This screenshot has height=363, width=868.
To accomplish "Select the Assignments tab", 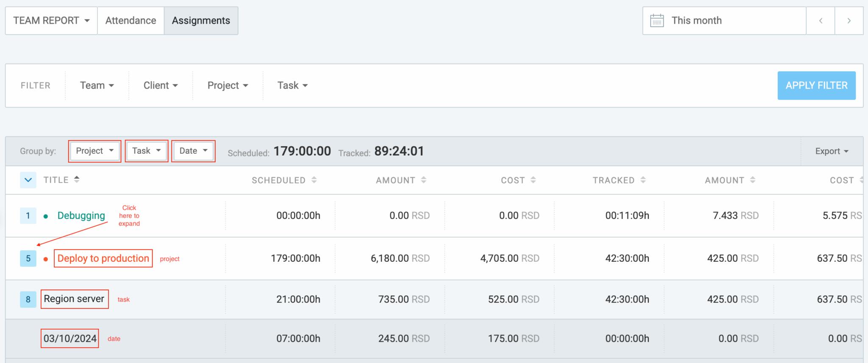I will point(201,21).
